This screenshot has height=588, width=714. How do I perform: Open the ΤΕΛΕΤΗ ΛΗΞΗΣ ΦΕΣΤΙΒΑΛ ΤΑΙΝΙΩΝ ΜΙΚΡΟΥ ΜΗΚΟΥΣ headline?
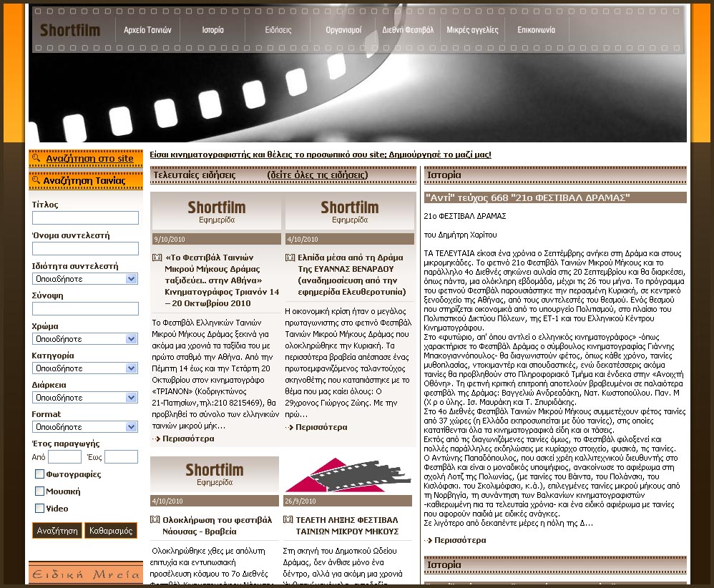point(347,526)
